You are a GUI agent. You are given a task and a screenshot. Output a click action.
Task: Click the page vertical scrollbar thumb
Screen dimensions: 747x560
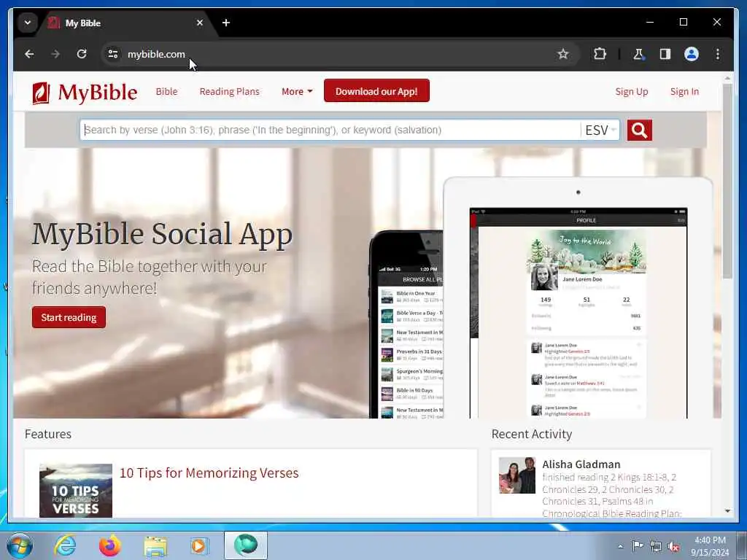click(727, 181)
